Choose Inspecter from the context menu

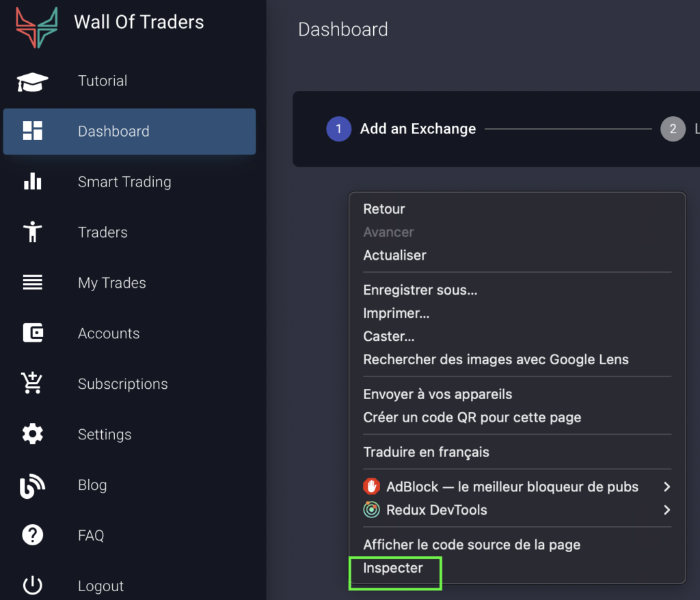pos(395,568)
